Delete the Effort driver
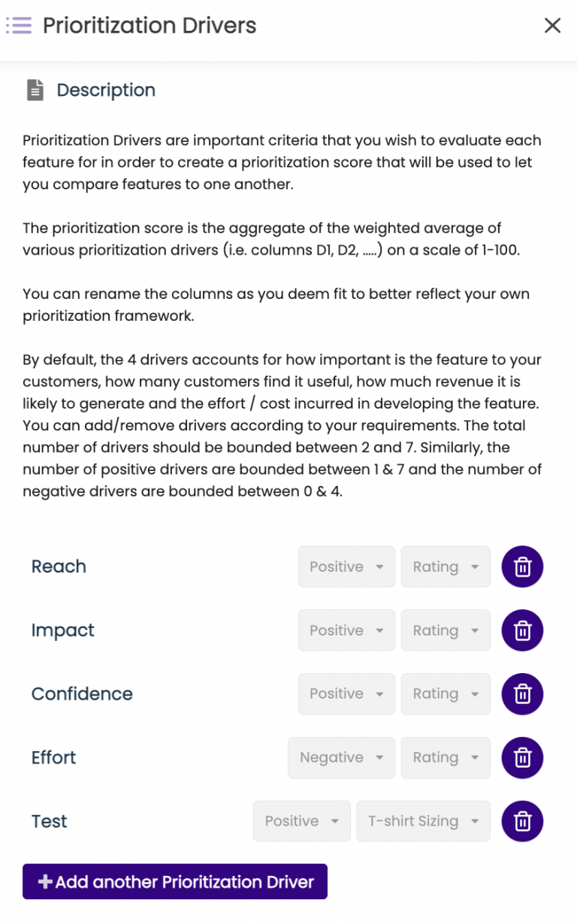577x924 pixels. point(522,758)
